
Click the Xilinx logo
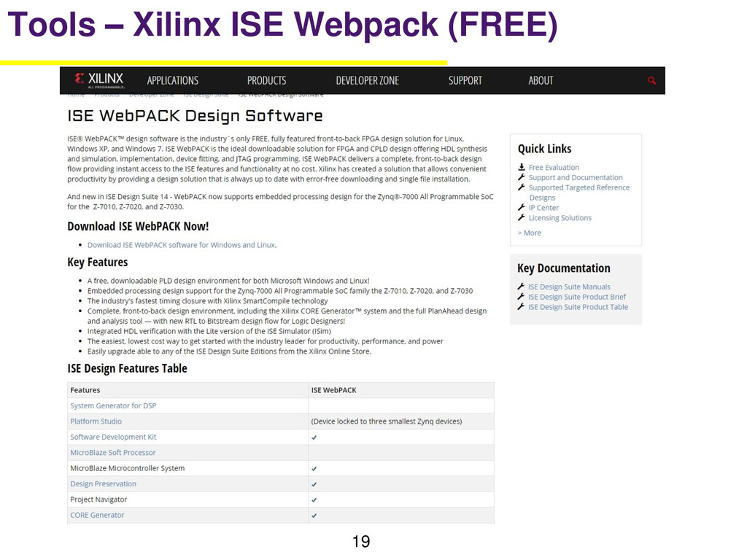99,80
